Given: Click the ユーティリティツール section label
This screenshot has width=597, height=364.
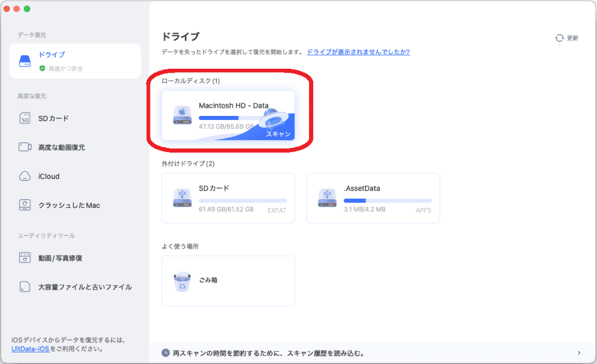Looking at the screenshot, I should point(46,235).
